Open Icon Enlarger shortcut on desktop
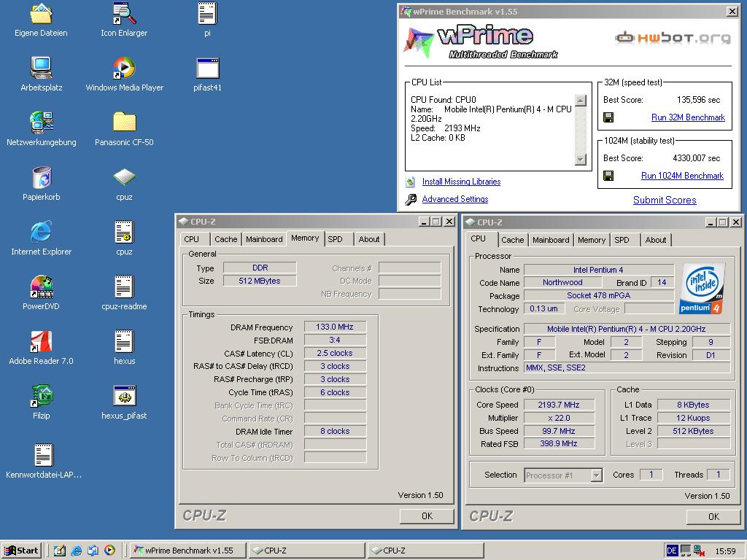Viewport: 747px width, 560px height. tap(124, 14)
